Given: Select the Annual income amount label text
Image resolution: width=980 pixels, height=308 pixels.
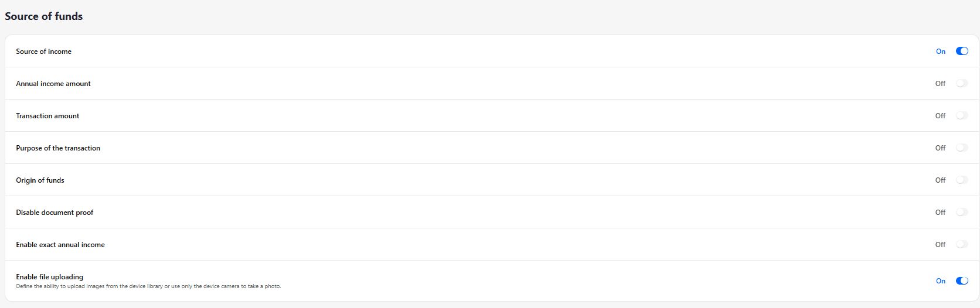Looking at the screenshot, I should tap(53, 84).
